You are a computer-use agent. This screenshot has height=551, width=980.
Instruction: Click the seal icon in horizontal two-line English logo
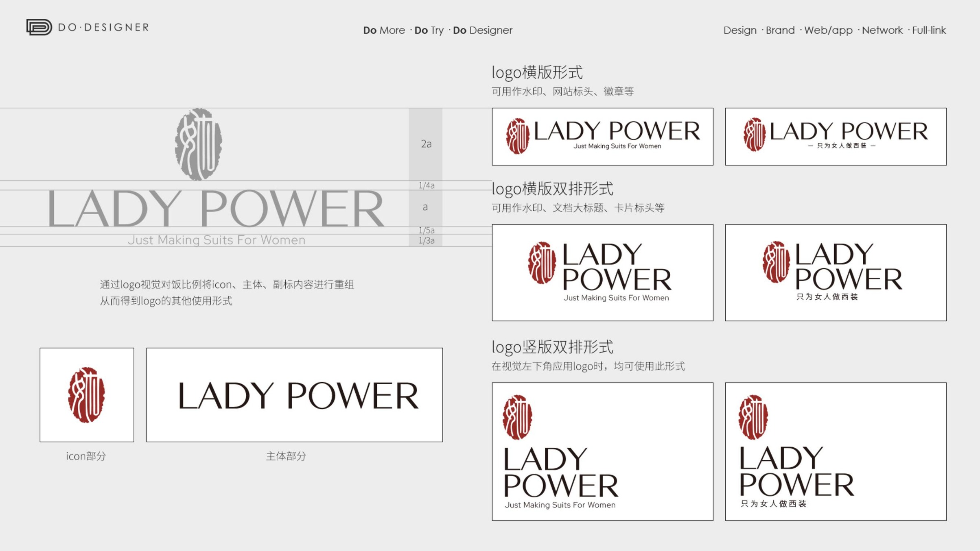pos(542,263)
